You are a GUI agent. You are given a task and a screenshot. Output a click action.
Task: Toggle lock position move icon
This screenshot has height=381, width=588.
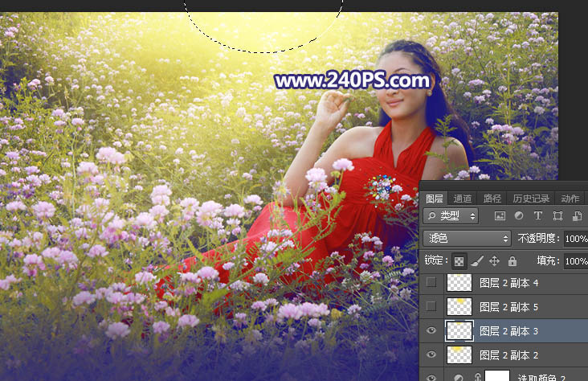click(495, 261)
